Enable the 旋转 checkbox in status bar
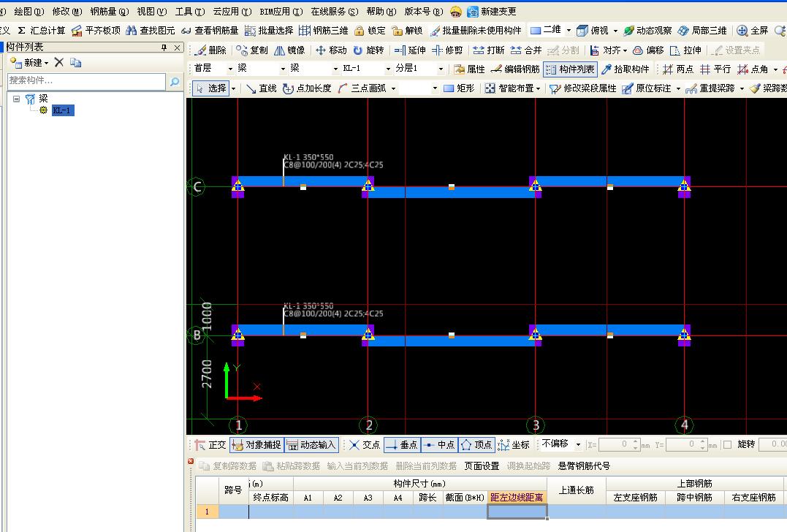 coord(727,444)
